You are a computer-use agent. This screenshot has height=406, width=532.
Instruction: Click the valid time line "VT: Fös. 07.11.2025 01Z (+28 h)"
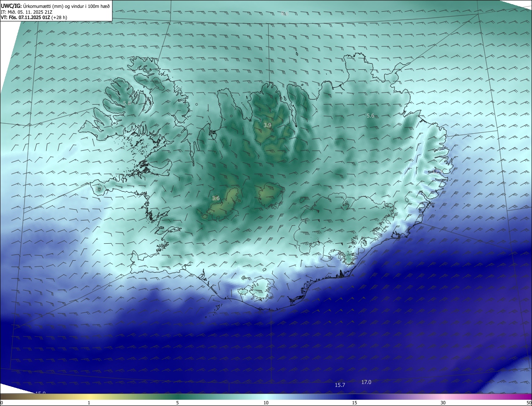34,17
